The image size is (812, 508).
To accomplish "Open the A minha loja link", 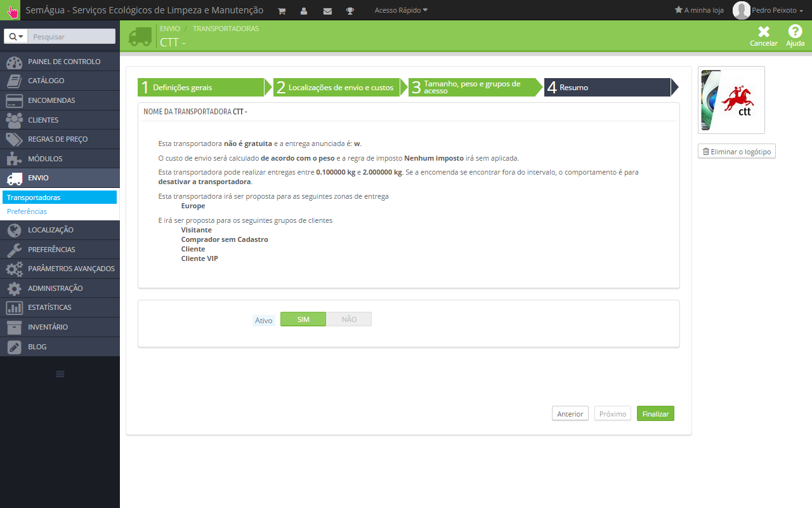I will 699,10.
